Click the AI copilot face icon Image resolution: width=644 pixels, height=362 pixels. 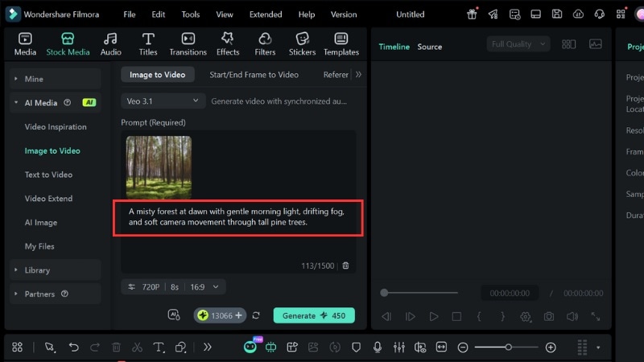pos(250,347)
